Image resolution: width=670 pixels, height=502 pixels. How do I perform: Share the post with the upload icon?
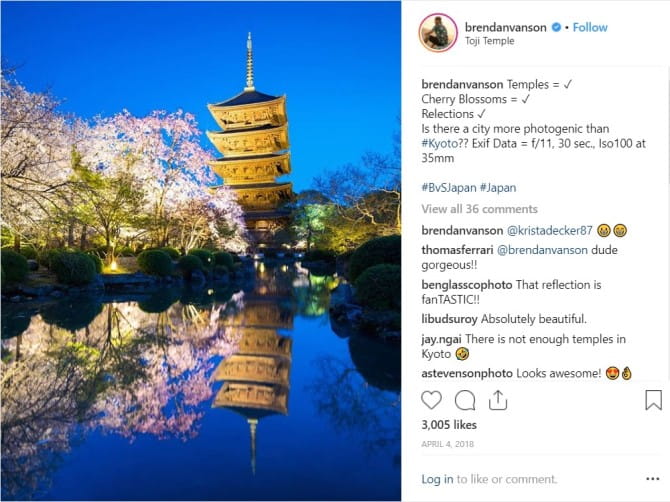498,400
